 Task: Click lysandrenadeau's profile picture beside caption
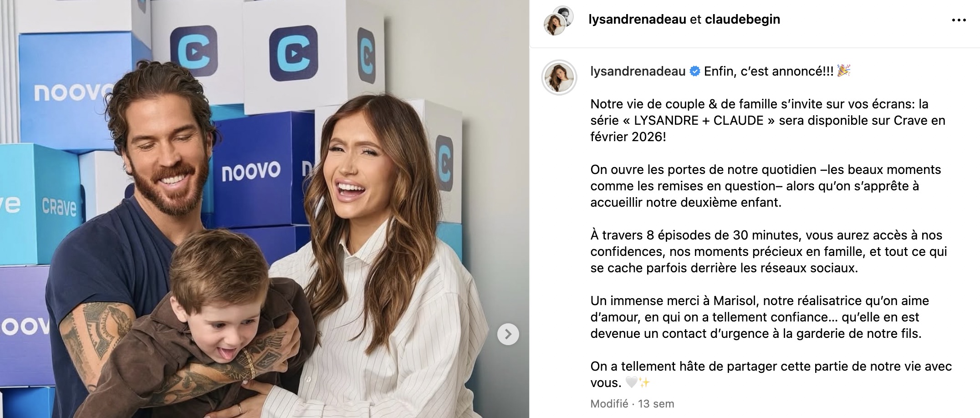click(559, 77)
